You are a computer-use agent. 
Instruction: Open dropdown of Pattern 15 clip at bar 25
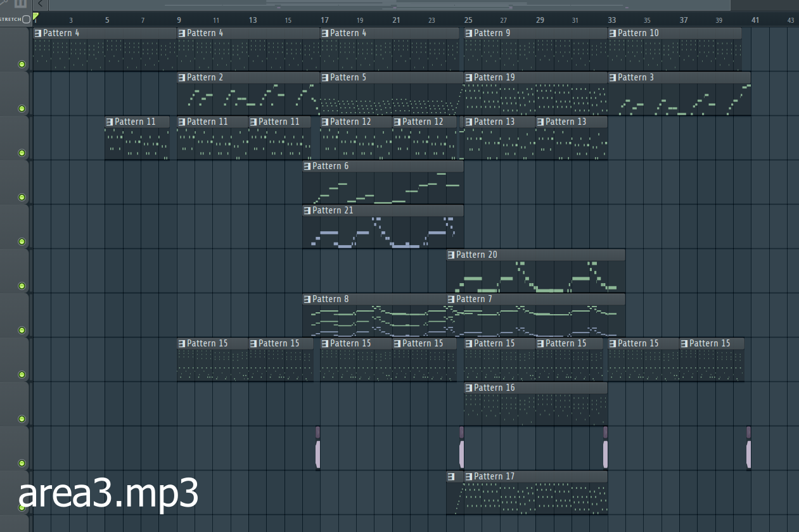[x=469, y=343]
